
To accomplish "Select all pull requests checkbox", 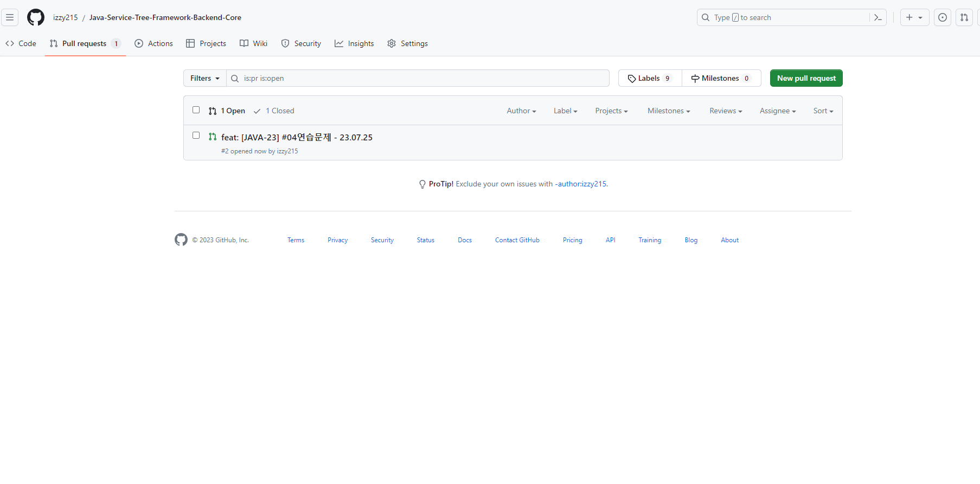I will [x=196, y=110].
